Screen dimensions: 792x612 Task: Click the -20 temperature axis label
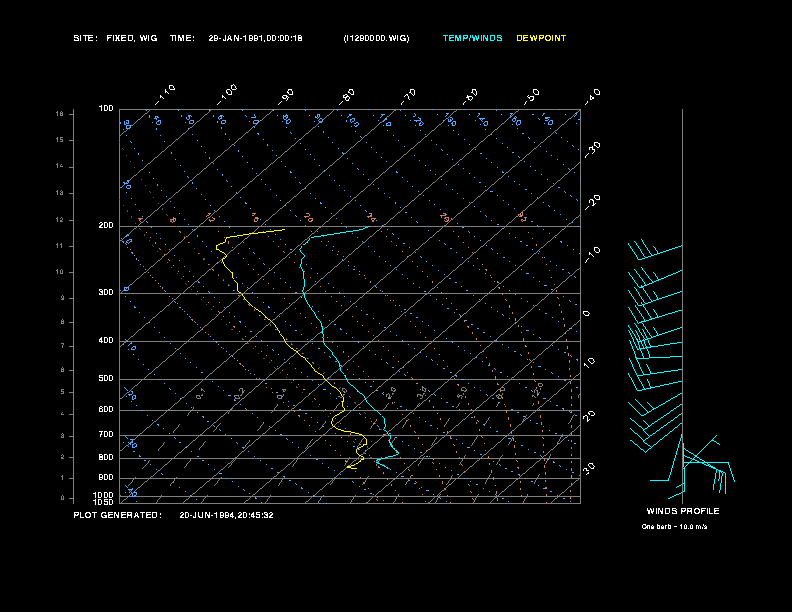click(592, 202)
